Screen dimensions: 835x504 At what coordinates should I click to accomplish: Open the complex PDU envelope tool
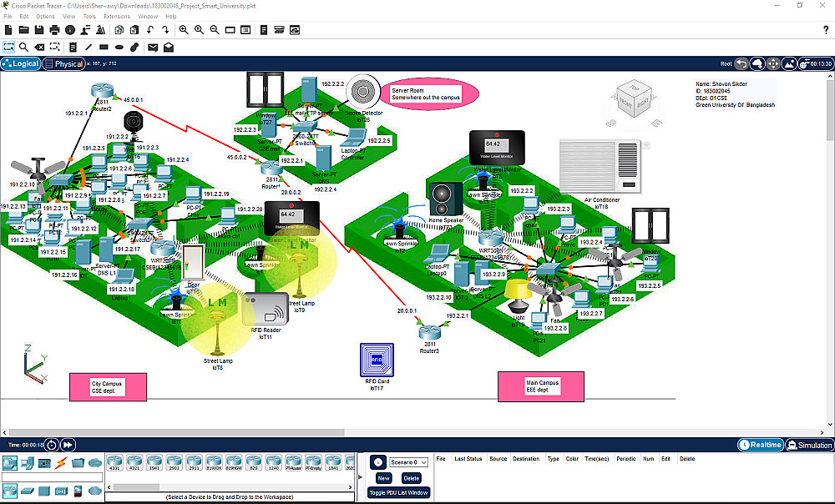point(169,48)
